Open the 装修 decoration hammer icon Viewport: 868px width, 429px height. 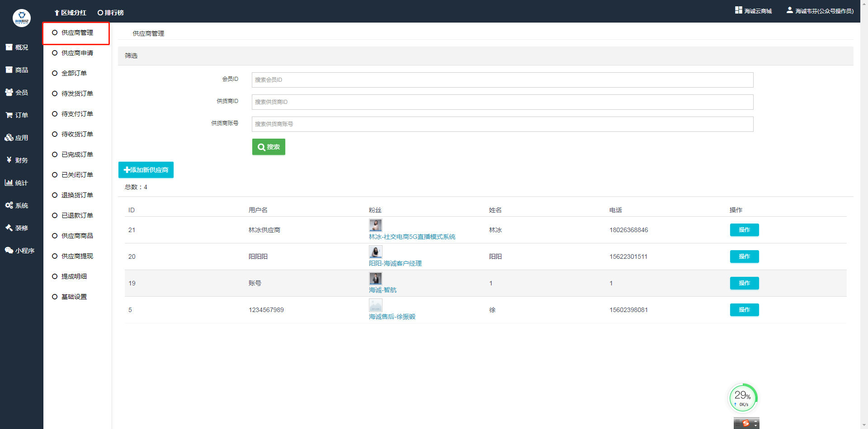(9, 228)
